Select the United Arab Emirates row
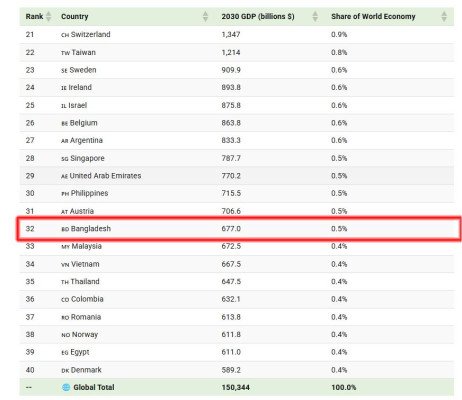The height and width of the screenshot is (400, 462). click(x=237, y=176)
